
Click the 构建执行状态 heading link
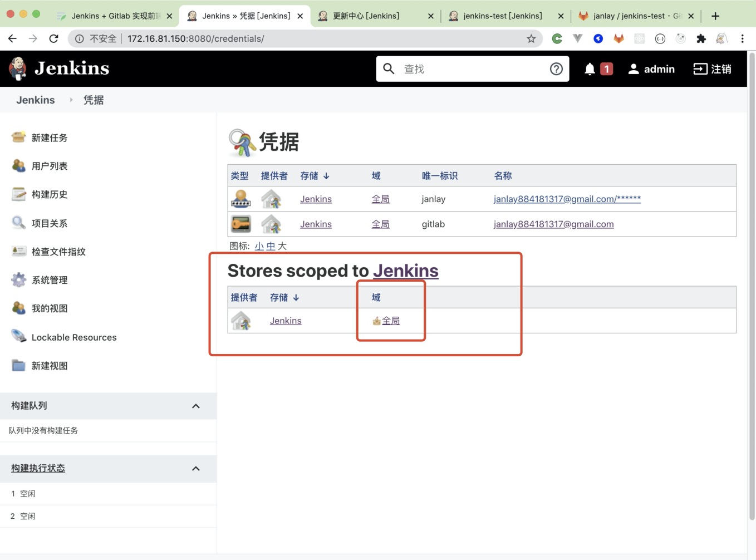[x=38, y=468]
